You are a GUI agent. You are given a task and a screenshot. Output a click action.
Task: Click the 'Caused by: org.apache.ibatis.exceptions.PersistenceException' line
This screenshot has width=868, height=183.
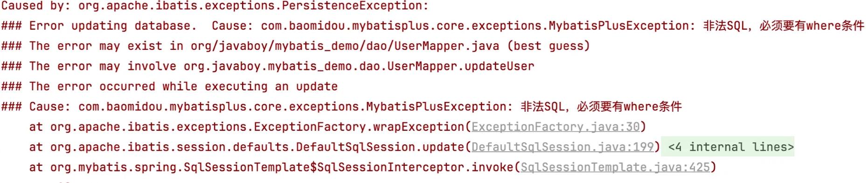[x=215, y=6]
